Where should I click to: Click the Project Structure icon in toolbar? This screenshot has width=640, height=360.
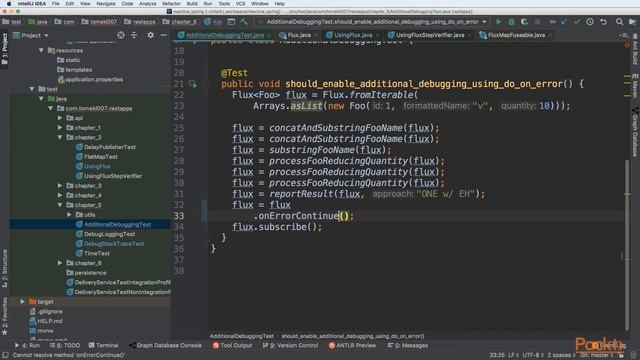click(x=632, y=22)
